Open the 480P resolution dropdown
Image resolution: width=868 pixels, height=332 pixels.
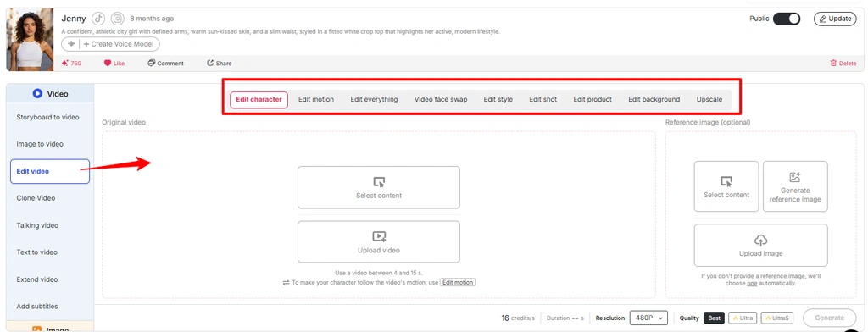648,318
